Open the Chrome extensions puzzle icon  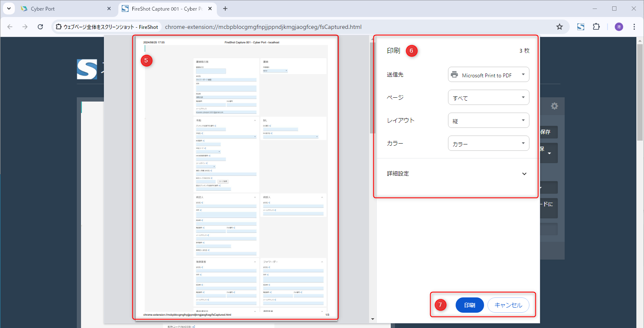pos(596,27)
